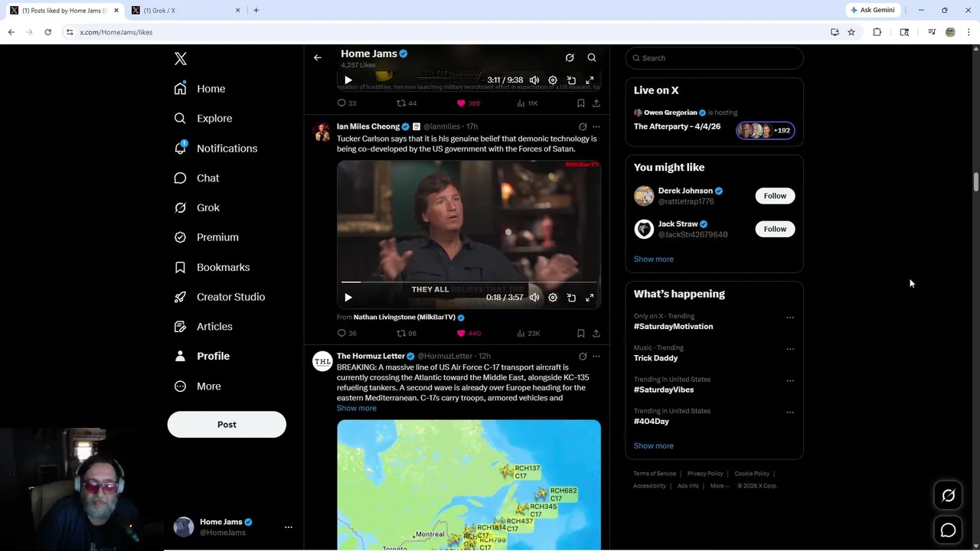Open the X logo home link

[x=181, y=59]
